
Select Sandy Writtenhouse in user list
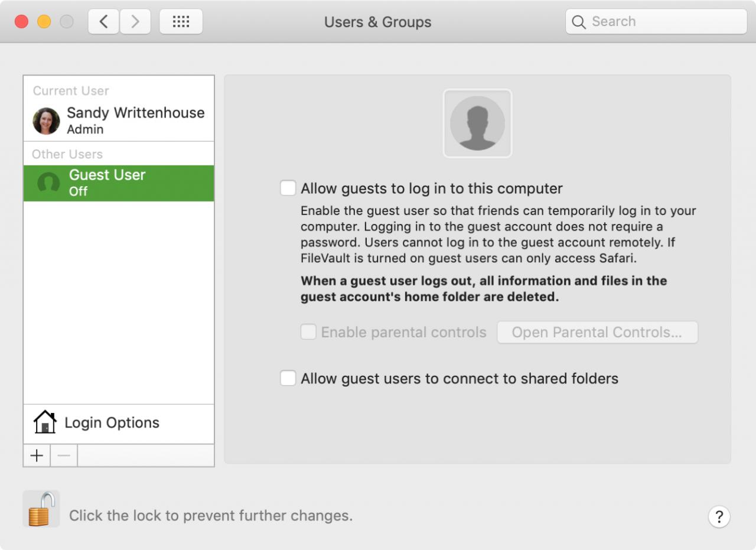click(x=119, y=121)
